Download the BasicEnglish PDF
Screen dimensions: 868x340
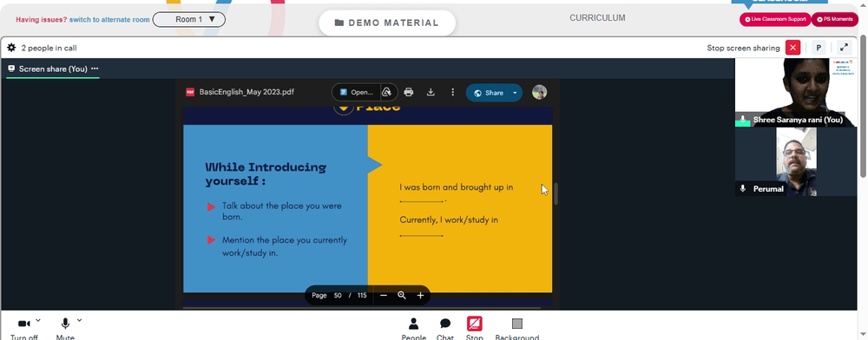431,92
